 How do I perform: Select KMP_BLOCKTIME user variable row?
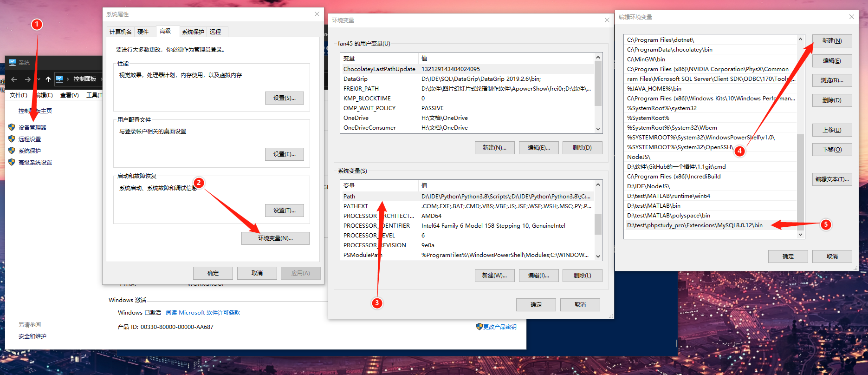pos(467,98)
